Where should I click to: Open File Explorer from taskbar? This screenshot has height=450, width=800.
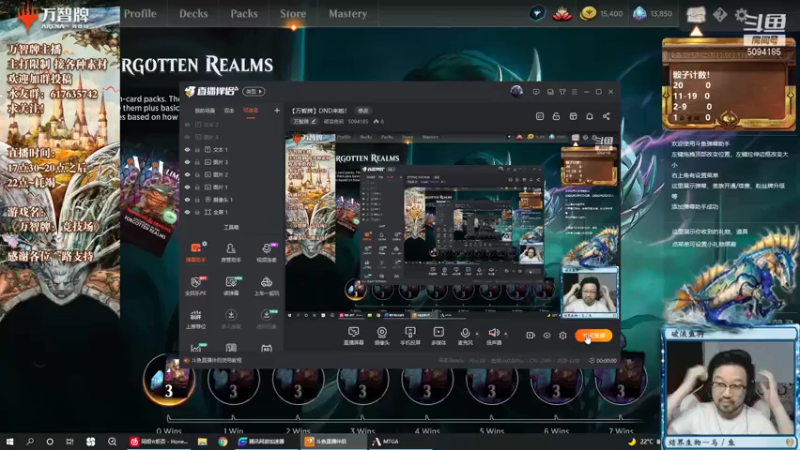pyautogui.click(x=203, y=441)
